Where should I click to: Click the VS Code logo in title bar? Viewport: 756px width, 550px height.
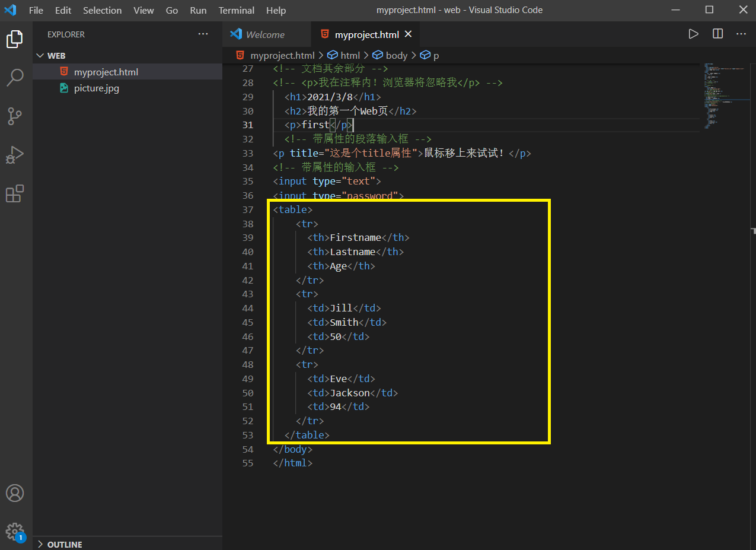(10, 10)
